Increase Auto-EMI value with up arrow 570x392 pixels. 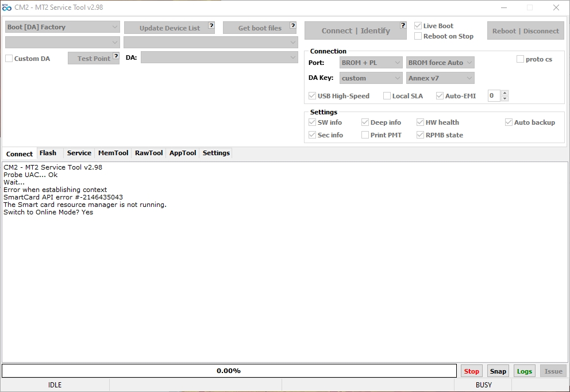(504, 93)
